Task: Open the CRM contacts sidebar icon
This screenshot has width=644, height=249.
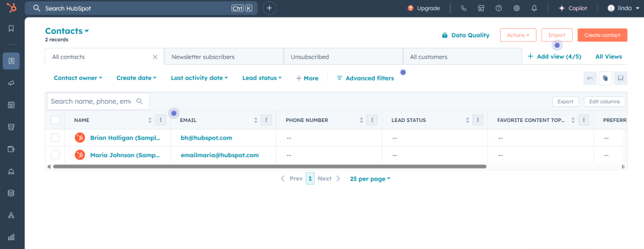Action: 11,61
